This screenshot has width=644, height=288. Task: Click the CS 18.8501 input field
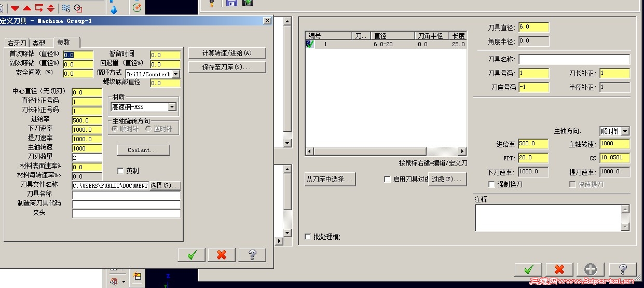[614, 158]
